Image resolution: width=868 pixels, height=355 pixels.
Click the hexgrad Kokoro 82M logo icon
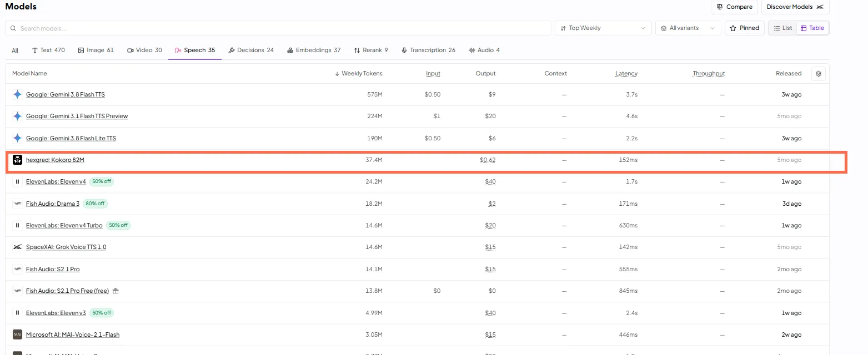(17, 160)
